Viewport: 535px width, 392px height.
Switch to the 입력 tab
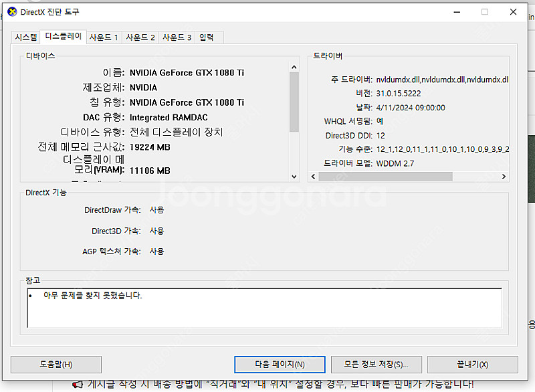[x=206, y=37]
